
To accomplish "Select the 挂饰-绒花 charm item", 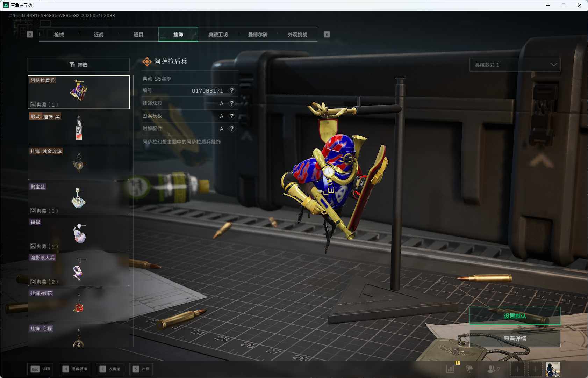I will click(79, 305).
